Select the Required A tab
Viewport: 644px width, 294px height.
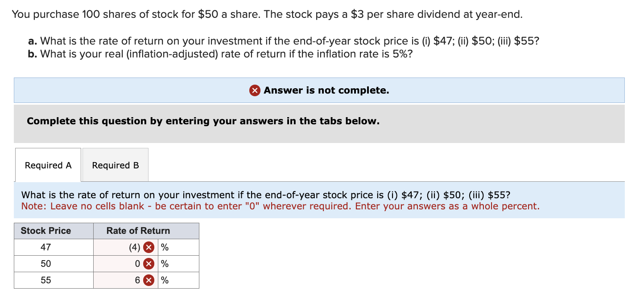48,165
